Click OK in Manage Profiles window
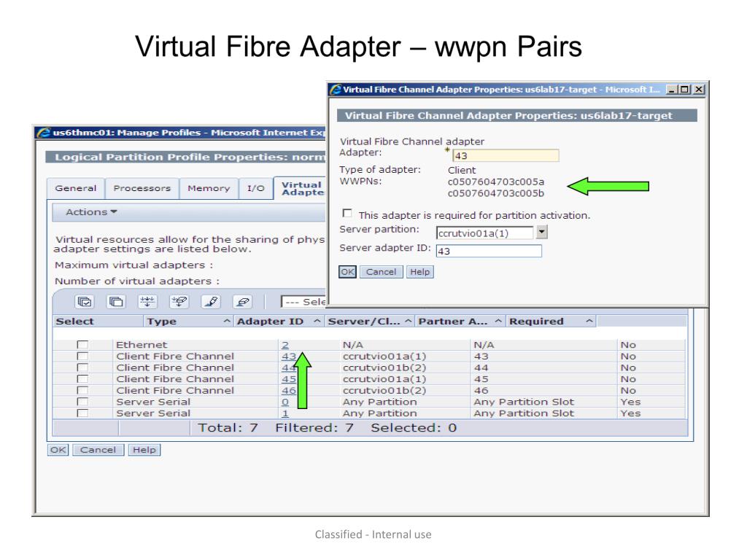The height and width of the screenshot is (560, 747). coord(58,450)
